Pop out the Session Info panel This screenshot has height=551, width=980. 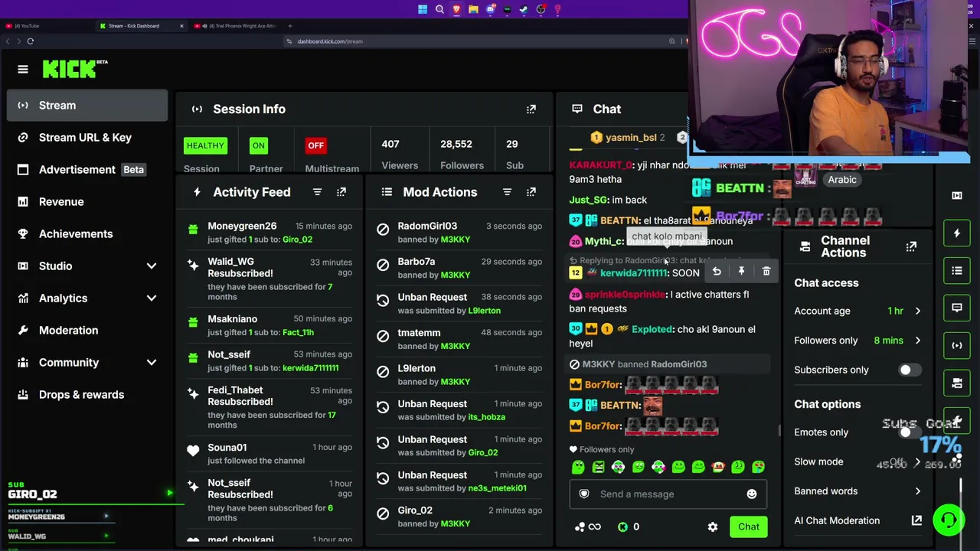531,109
